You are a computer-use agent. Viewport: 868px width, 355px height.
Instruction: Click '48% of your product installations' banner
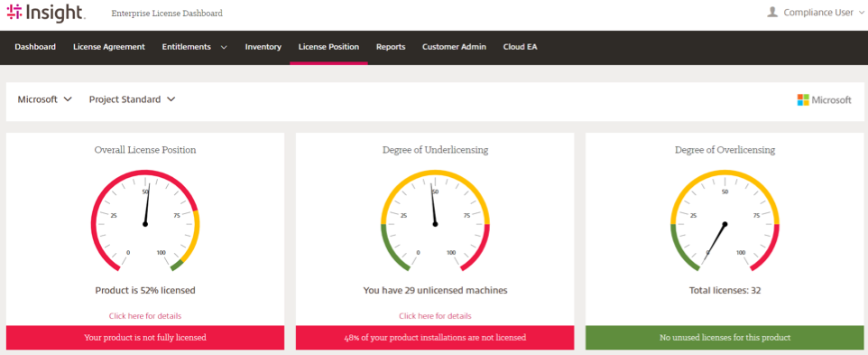coord(435,337)
